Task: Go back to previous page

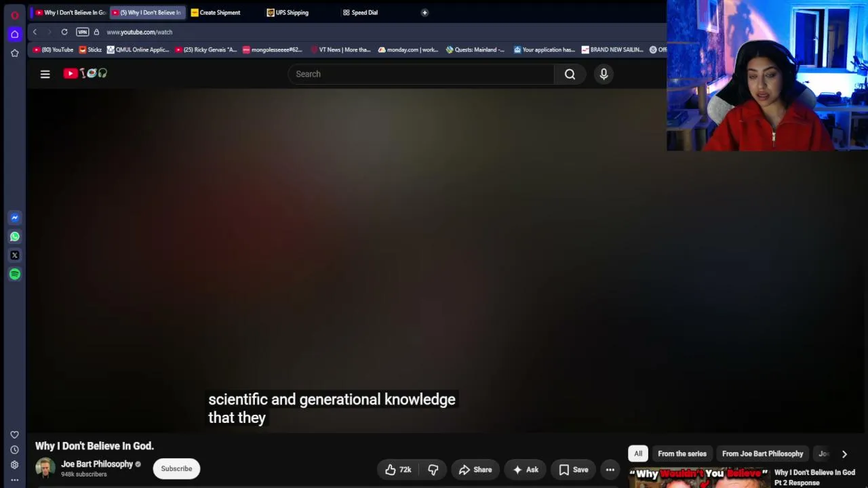Action: point(35,32)
